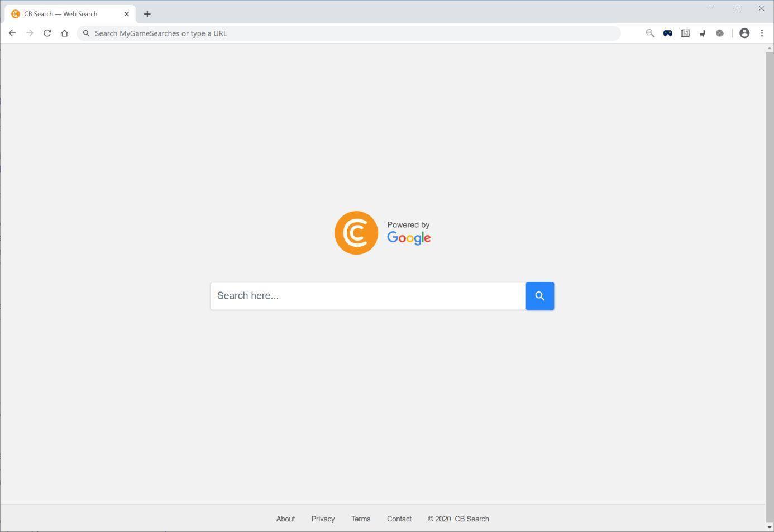Click the page vertical scrollbar thumb
The image size is (774, 532).
click(x=770, y=287)
